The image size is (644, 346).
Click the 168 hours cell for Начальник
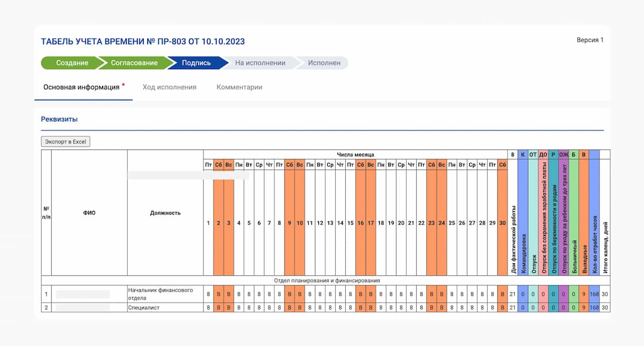click(595, 294)
